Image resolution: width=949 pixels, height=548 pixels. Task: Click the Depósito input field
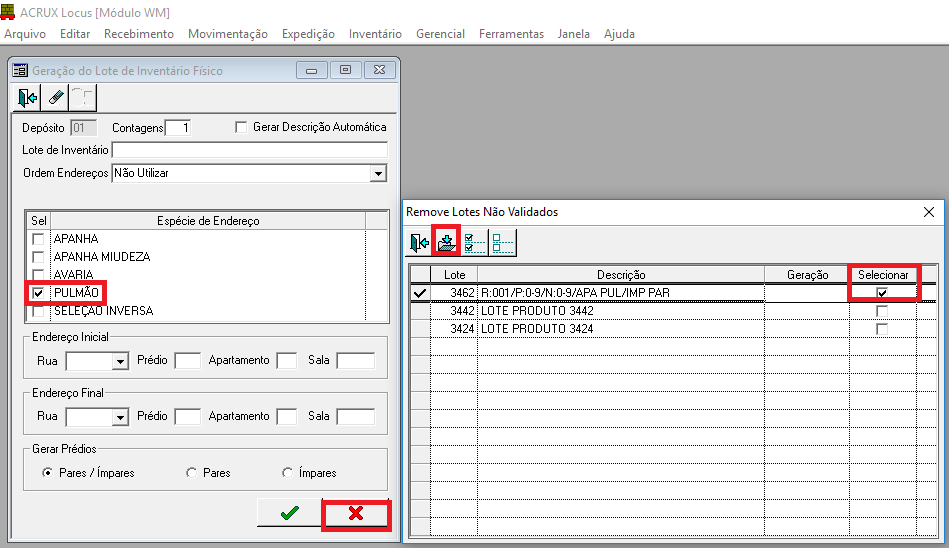pos(84,128)
